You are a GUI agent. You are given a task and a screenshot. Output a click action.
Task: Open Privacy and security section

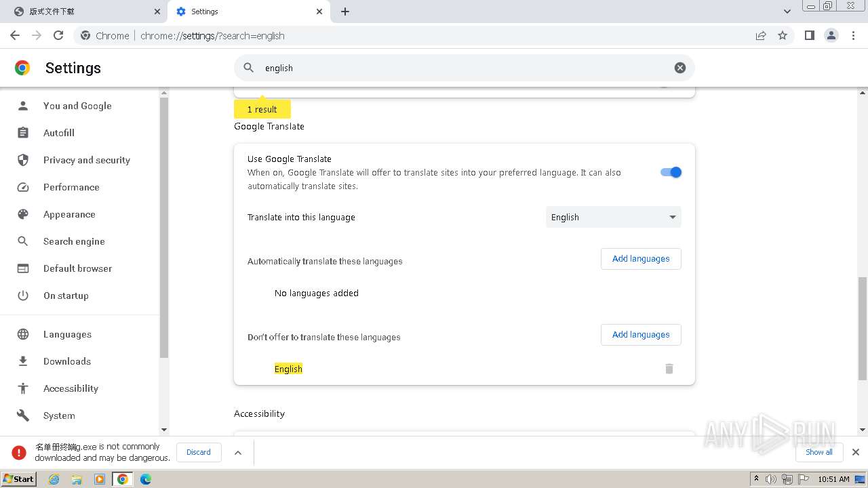(x=87, y=160)
